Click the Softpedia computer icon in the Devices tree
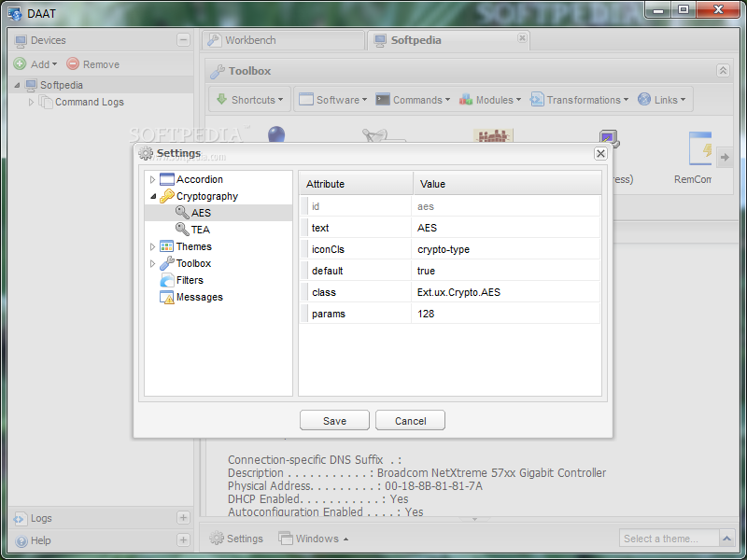747x560 pixels. tap(31, 85)
